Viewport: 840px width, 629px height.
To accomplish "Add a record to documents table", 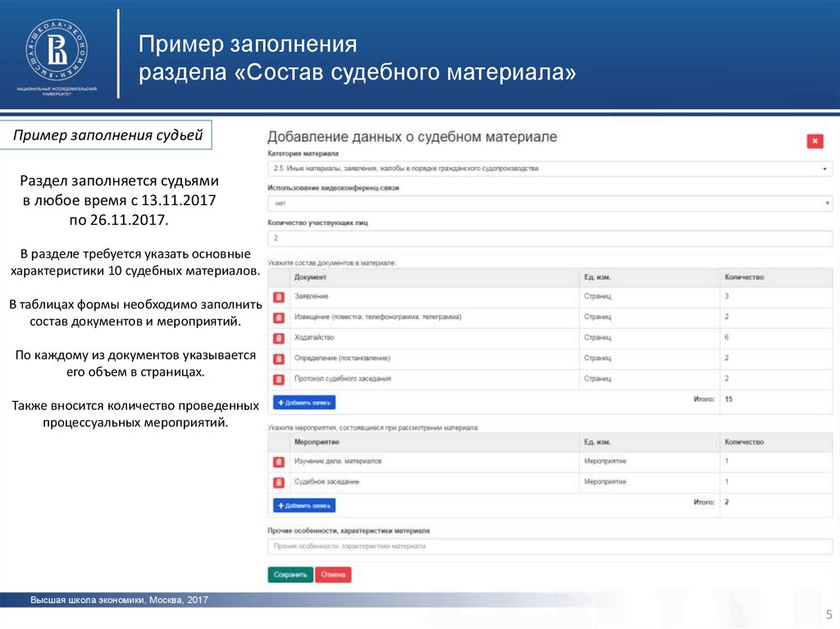I will tap(304, 403).
